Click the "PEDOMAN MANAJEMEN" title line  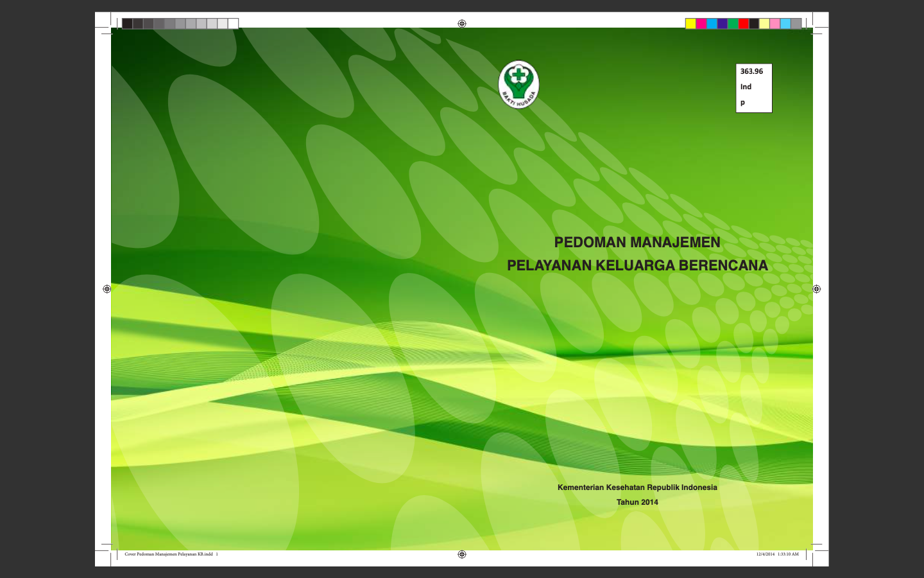pos(637,242)
